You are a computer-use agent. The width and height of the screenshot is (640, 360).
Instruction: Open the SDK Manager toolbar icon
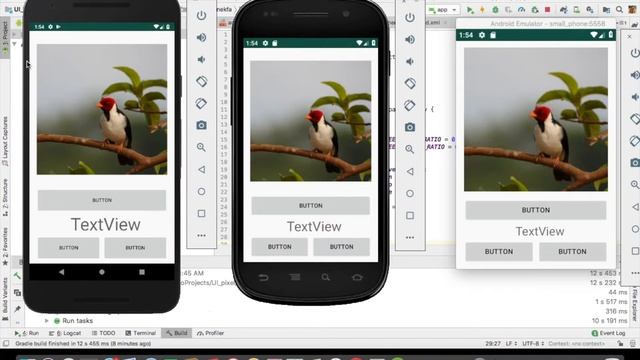tap(590, 10)
